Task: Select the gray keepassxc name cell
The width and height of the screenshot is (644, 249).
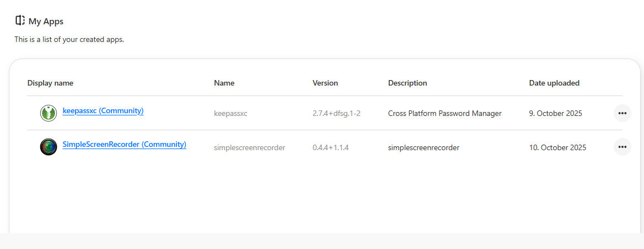Action: click(x=230, y=114)
